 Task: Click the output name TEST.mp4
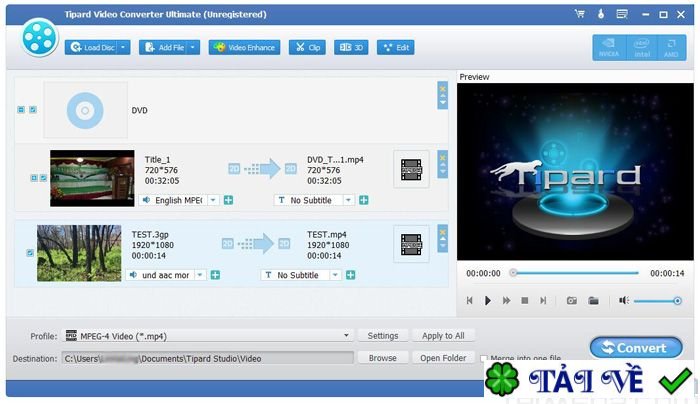326,234
